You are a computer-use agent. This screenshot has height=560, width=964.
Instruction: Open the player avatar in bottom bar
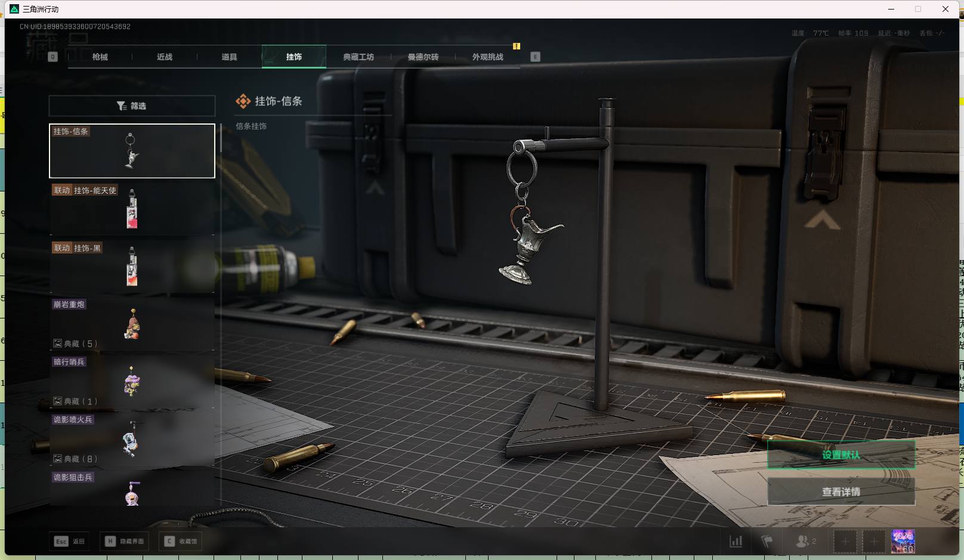click(x=903, y=542)
